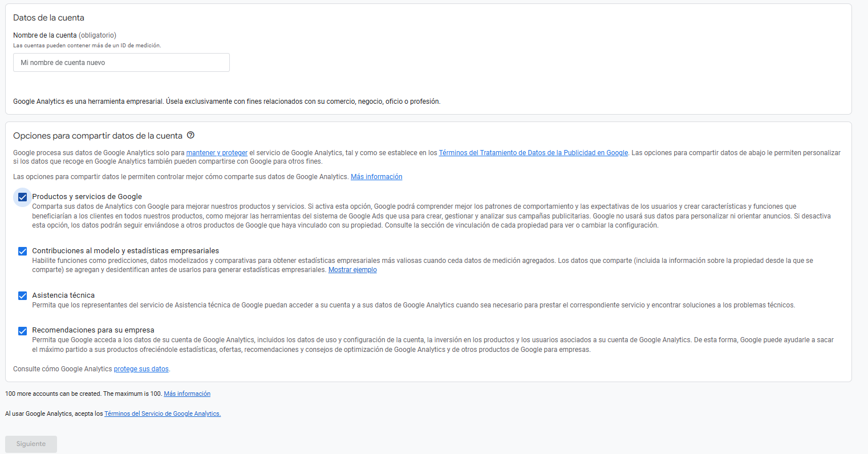Screen dimensions: 868x454
Task: Click the 'Recomendaciones para su empresa' label text
Action: tap(93, 330)
